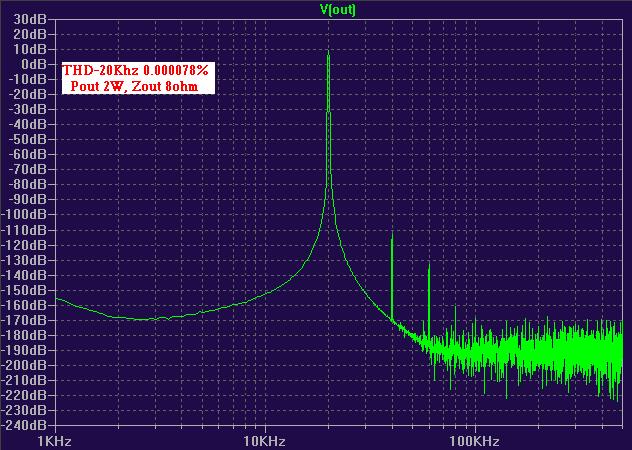
Task: Click the -180dB axis label
Action: (x=24, y=335)
